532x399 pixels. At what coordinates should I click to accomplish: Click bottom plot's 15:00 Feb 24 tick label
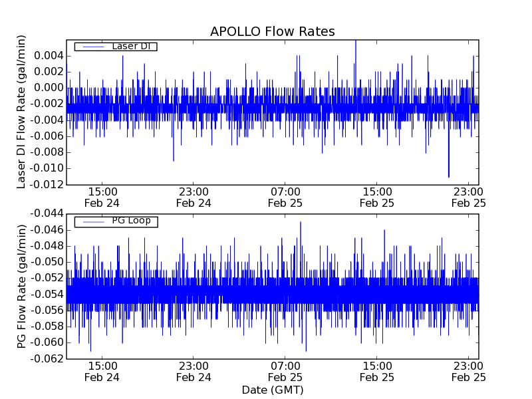(102, 371)
